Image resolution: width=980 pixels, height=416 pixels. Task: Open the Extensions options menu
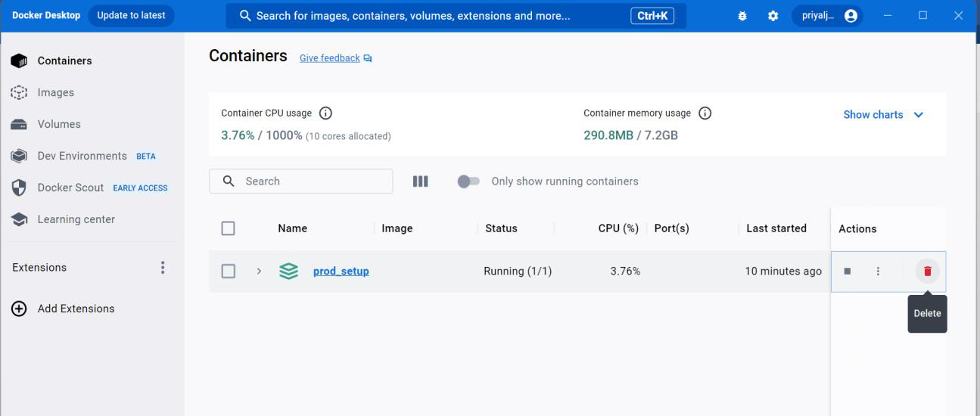point(163,268)
